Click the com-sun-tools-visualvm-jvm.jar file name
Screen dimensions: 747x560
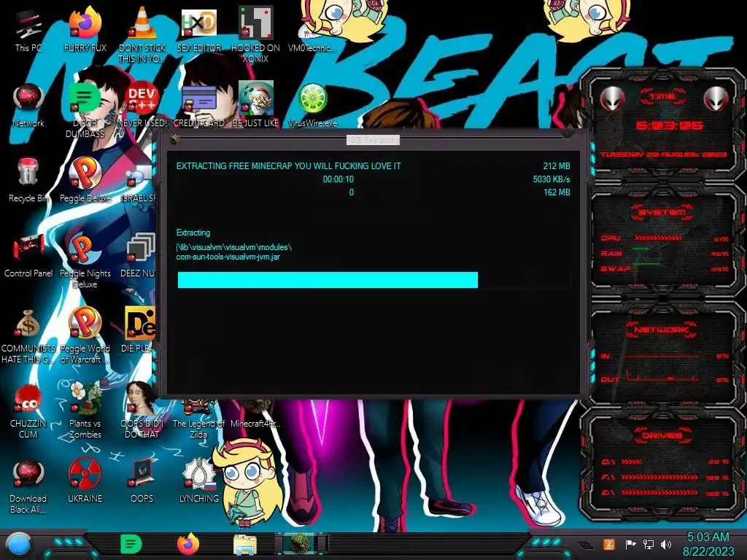point(228,257)
